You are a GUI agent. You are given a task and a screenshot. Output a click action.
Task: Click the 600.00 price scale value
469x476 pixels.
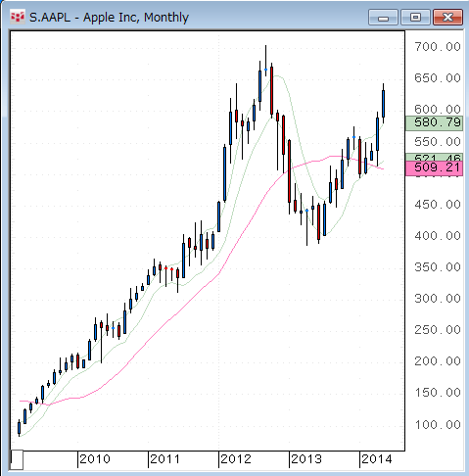[x=438, y=109]
